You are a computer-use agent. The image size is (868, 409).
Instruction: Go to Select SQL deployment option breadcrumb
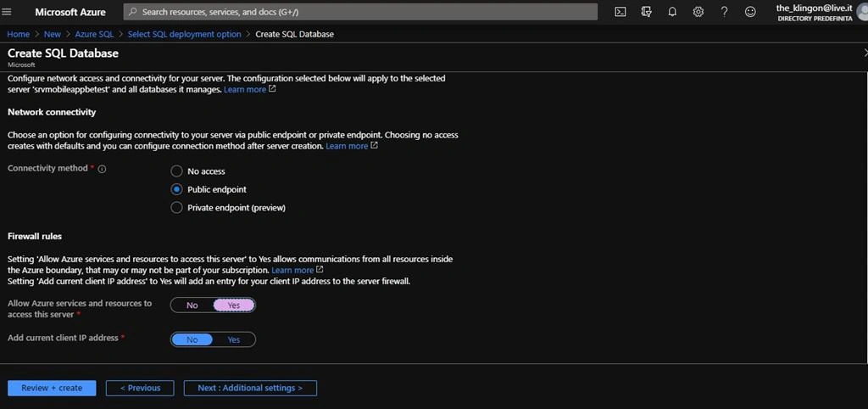pos(184,34)
